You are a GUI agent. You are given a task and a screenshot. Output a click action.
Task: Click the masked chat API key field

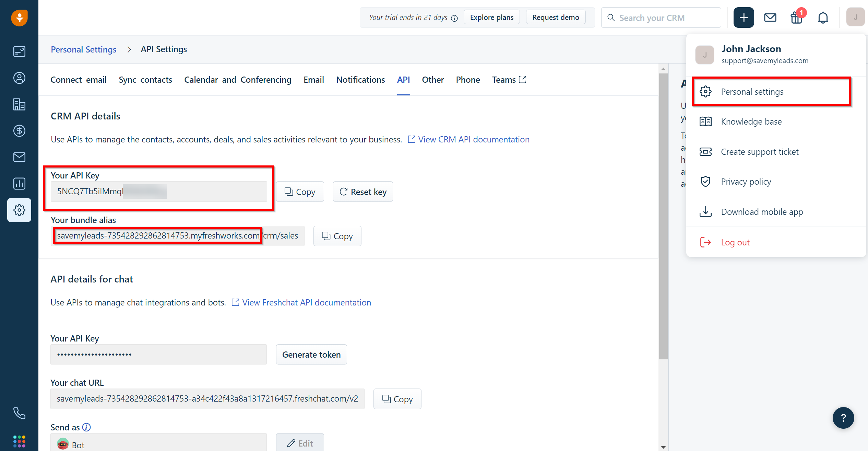point(158,354)
